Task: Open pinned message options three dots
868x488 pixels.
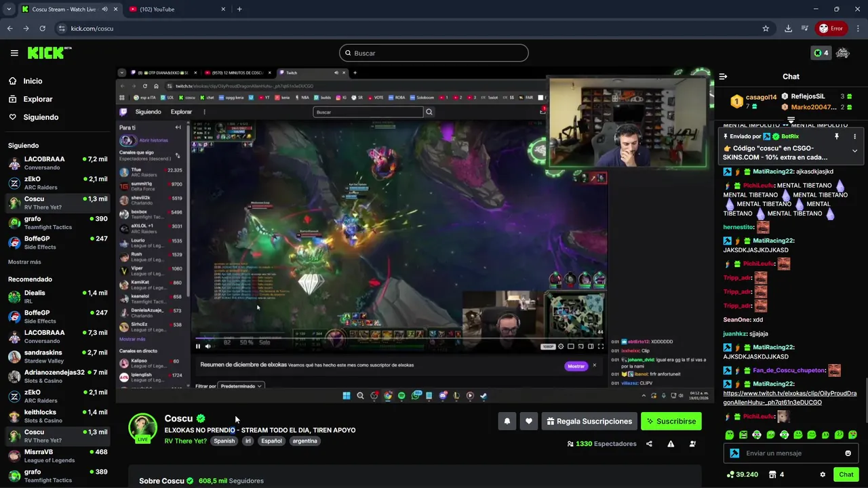Action: (x=854, y=136)
